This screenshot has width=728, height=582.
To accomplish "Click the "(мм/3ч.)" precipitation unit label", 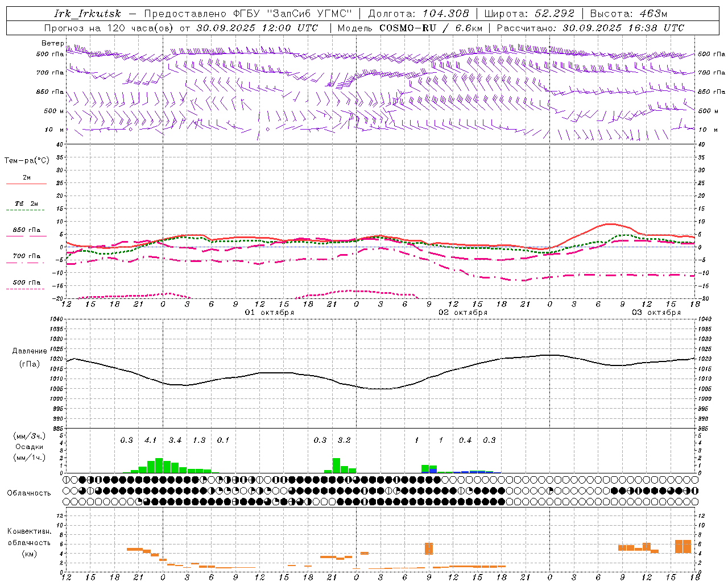I will click(30, 436).
